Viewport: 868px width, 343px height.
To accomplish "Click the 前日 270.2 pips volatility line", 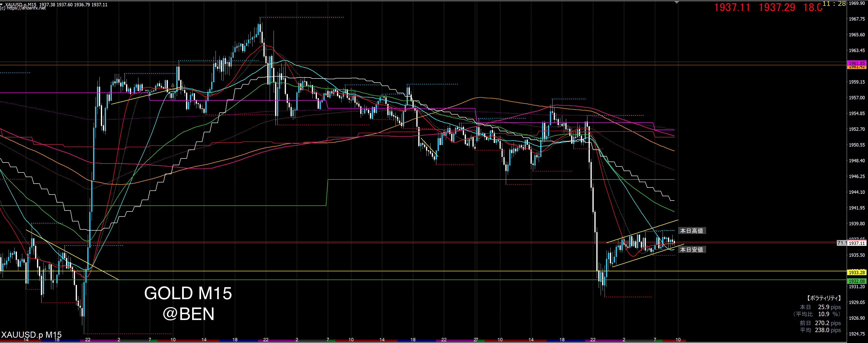I will click(820, 323).
